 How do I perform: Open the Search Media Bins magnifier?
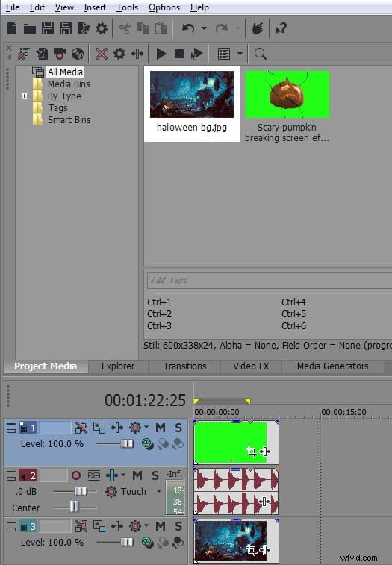pyautogui.click(x=261, y=54)
